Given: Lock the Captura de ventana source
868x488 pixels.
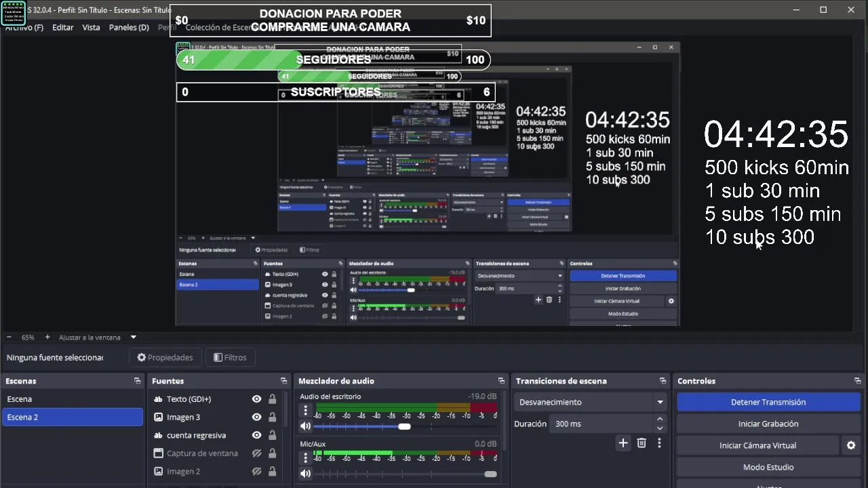Looking at the screenshot, I should (x=272, y=453).
